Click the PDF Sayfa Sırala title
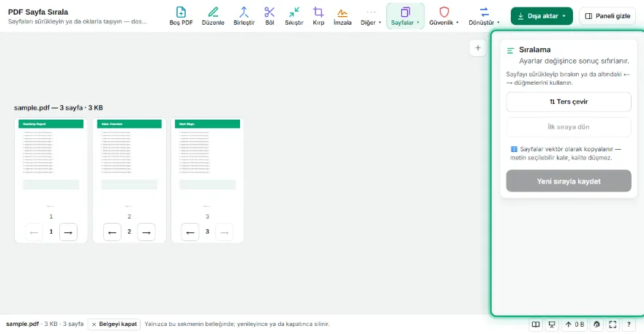Image resolution: width=644 pixels, height=334 pixels. [38, 12]
